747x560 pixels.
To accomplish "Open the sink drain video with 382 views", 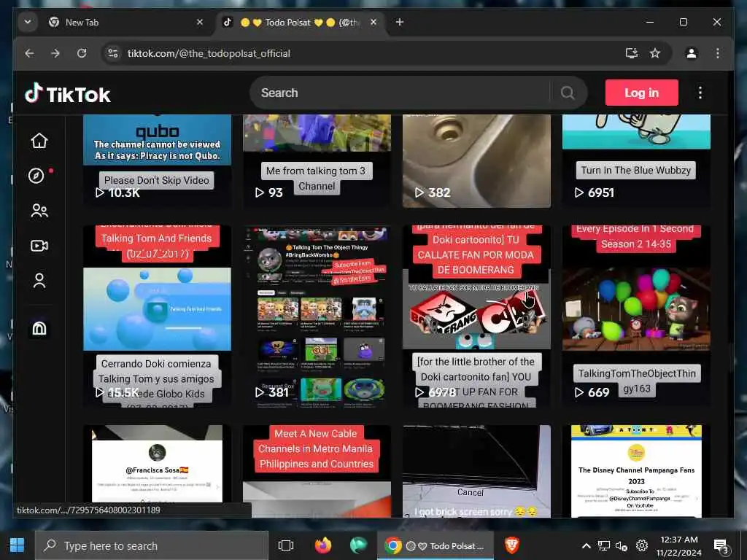I will pos(476,160).
